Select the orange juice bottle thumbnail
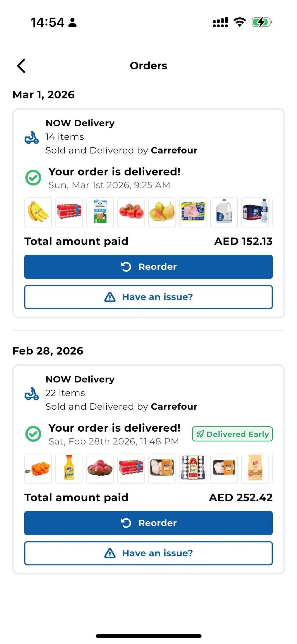 click(x=69, y=468)
